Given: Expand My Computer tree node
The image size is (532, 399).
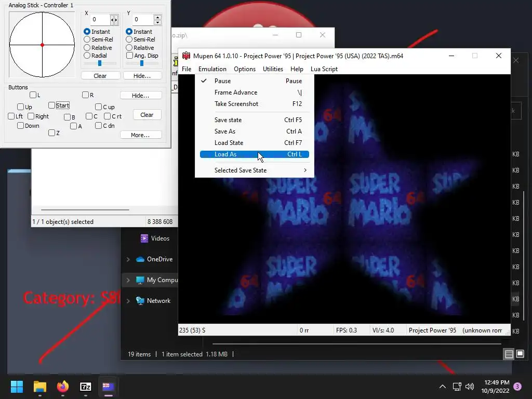Looking at the screenshot, I should [128, 280].
